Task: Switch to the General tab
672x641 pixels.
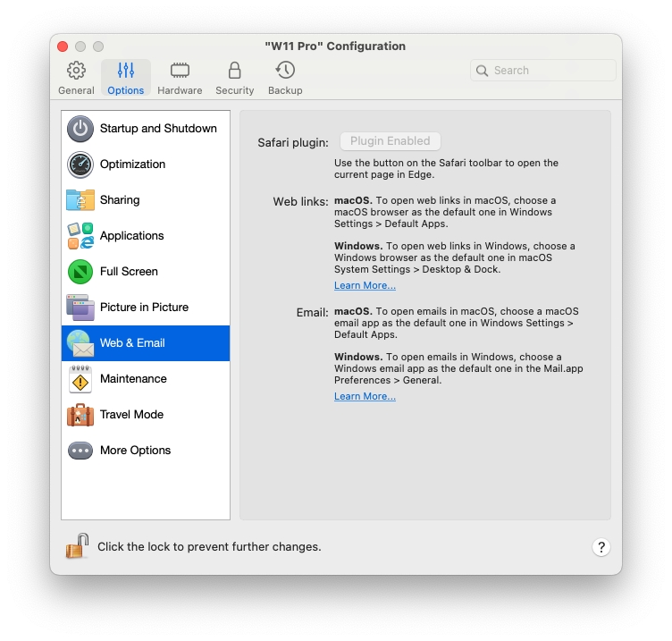Action: point(77,78)
